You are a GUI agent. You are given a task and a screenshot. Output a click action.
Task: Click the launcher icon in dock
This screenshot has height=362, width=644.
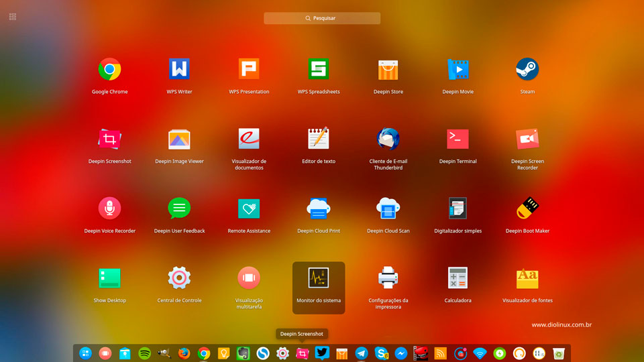coord(85,353)
